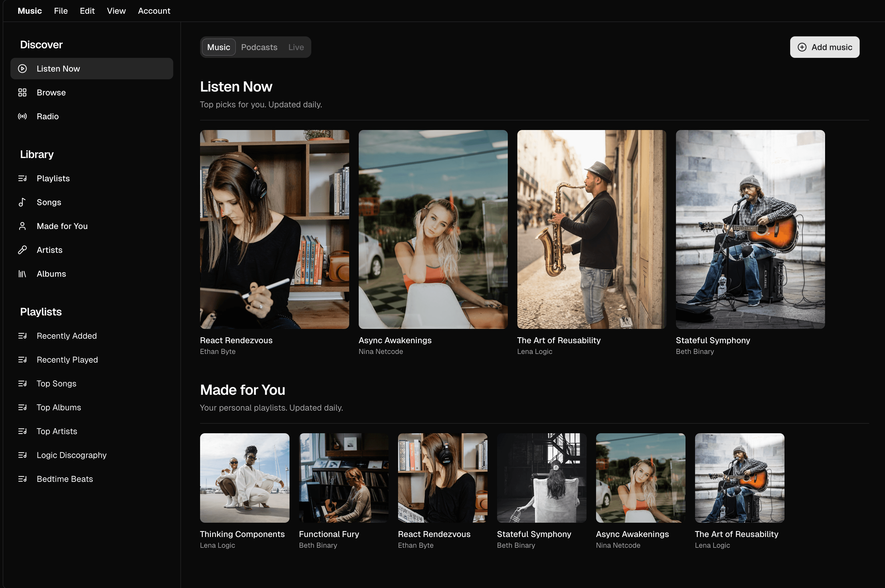
Task: Open the Account menu
Action: click(154, 11)
